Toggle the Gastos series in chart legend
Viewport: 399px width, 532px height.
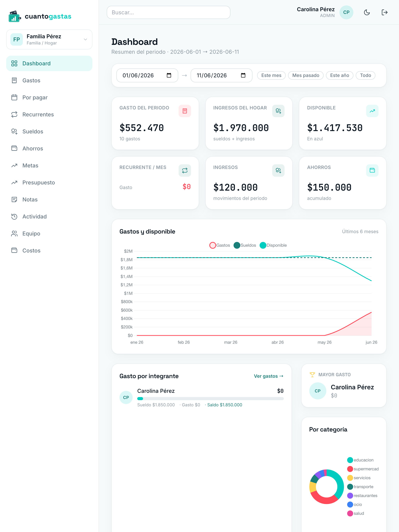(220, 245)
